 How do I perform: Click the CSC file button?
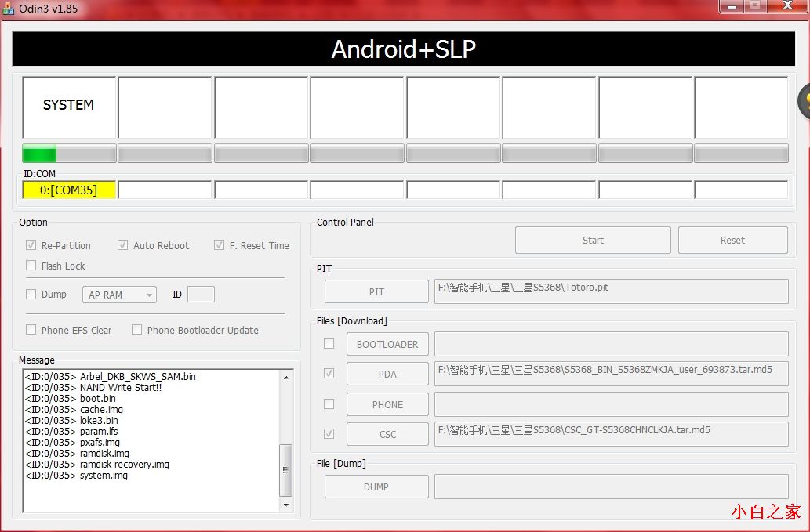pyautogui.click(x=387, y=435)
